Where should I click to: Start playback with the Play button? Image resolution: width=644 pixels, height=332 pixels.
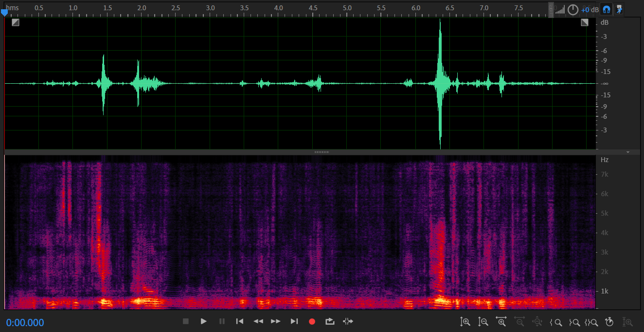pos(204,321)
